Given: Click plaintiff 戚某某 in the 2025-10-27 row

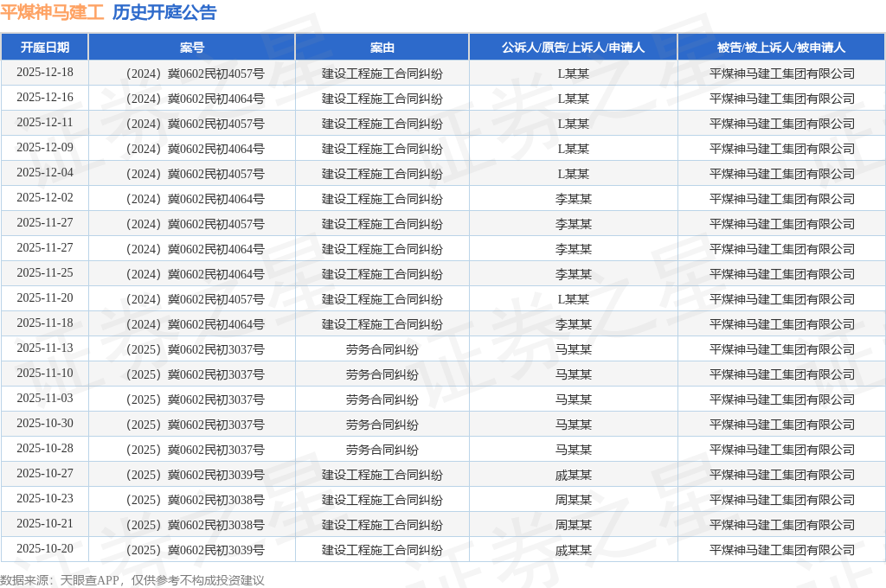Looking at the screenshot, I should click(573, 475).
